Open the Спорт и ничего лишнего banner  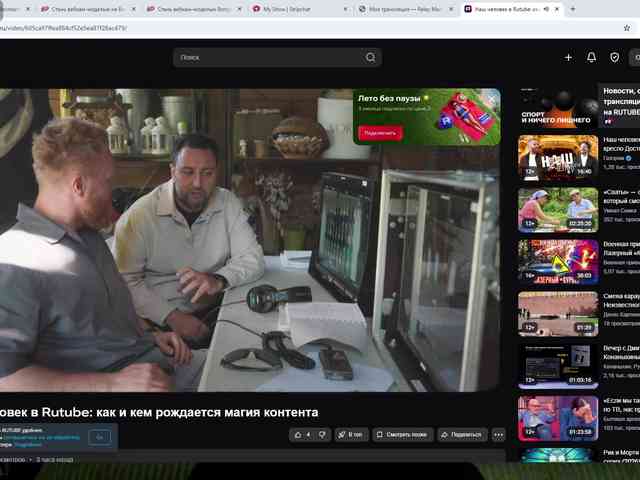tap(558, 107)
